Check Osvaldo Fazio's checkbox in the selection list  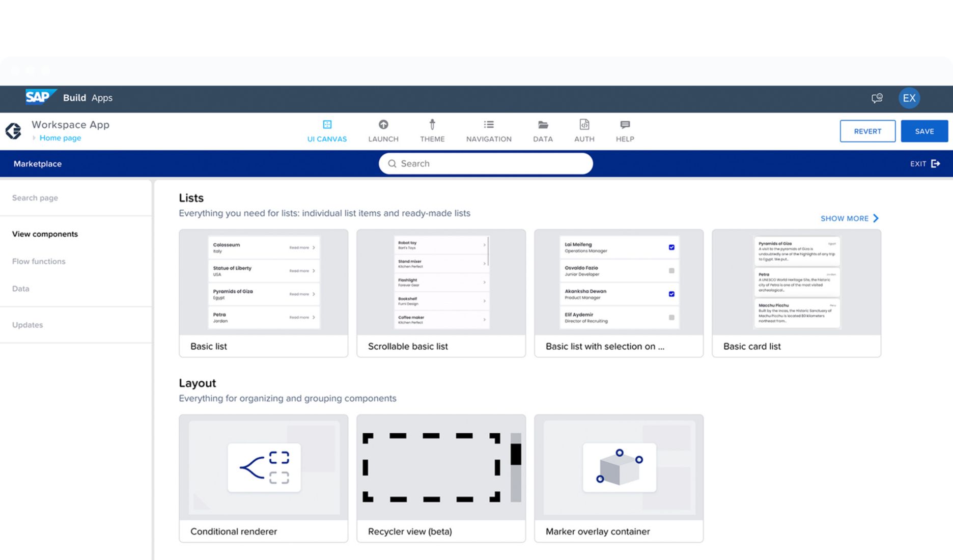671,271
